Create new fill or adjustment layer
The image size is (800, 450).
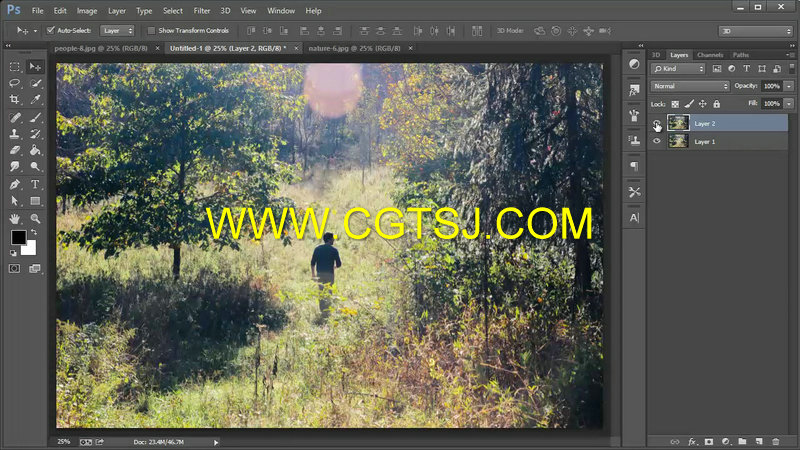[x=726, y=441]
